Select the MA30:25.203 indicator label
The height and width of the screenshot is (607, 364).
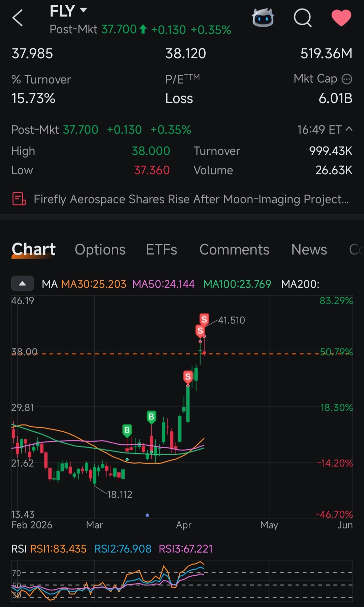(x=93, y=284)
